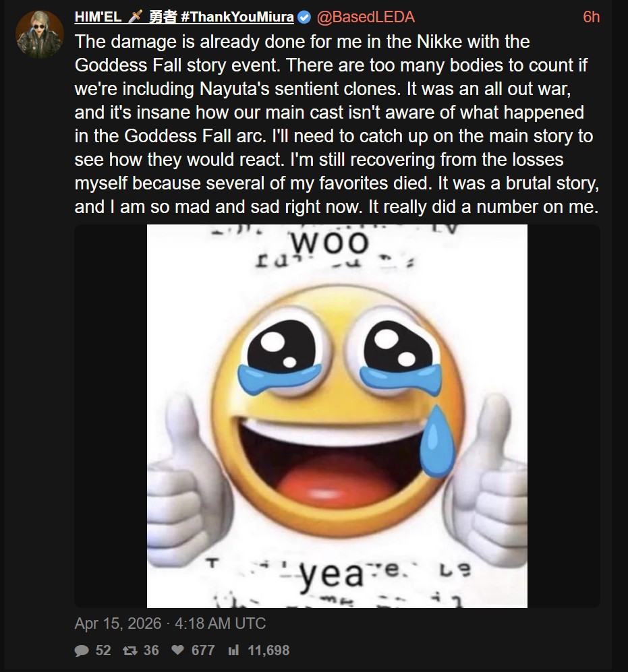Click the #ThankYouMiura hashtag in name

[237, 17]
